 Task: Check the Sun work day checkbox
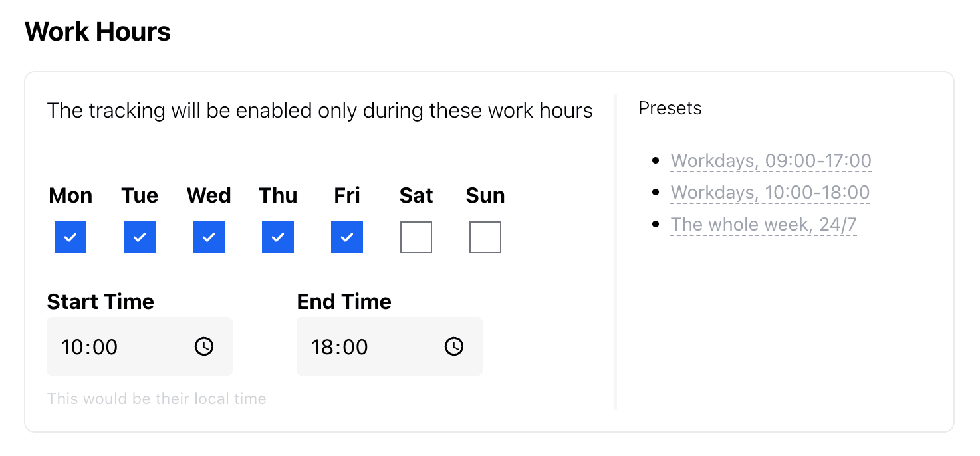(x=485, y=237)
